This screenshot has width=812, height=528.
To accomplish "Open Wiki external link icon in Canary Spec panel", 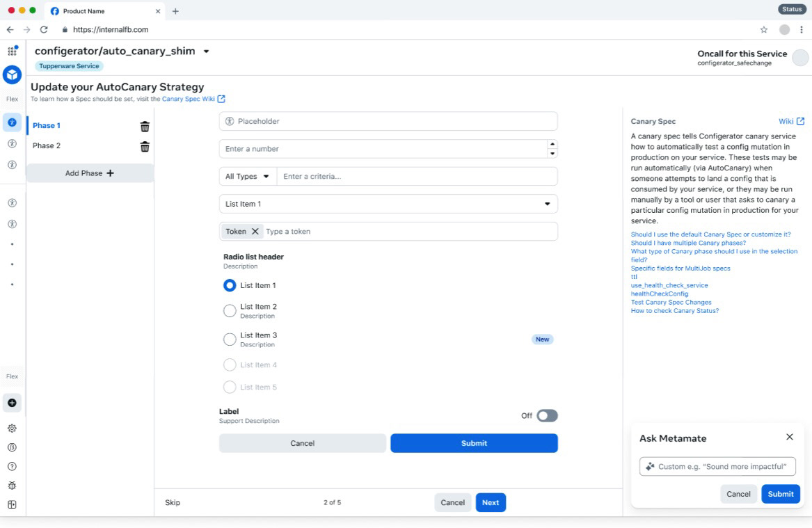I will (801, 121).
